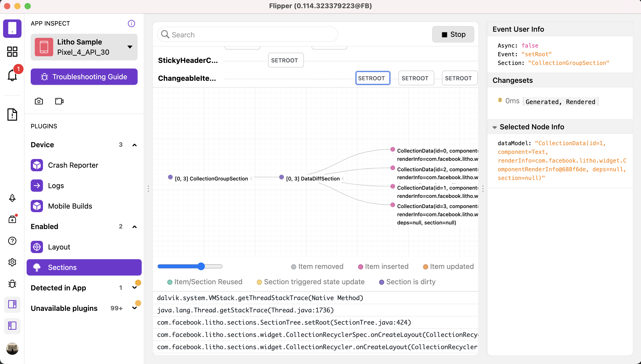Stop recording section events
Image resolution: width=641 pixels, height=364 pixels.
coord(453,35)
